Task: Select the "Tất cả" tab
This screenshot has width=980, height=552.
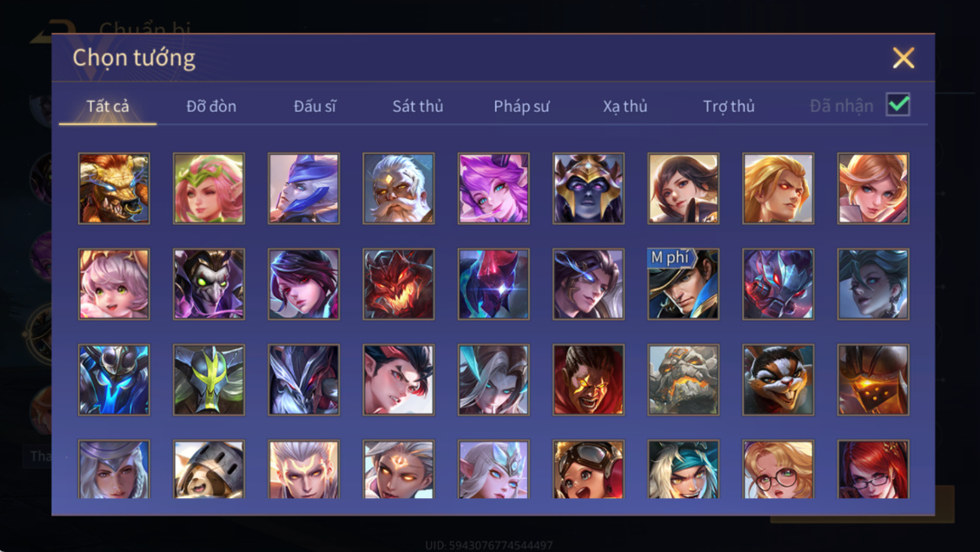Action: (x=108, y=106)
